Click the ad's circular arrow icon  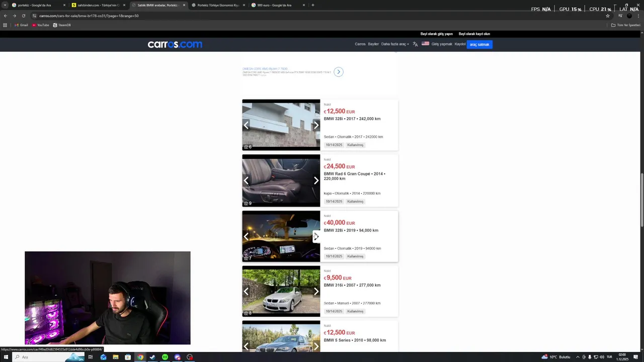339,72
